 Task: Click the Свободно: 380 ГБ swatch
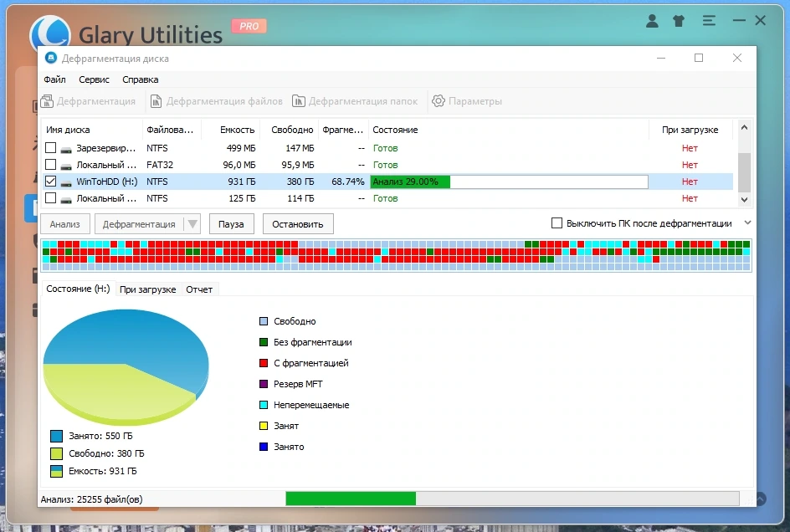coord(56,454)
